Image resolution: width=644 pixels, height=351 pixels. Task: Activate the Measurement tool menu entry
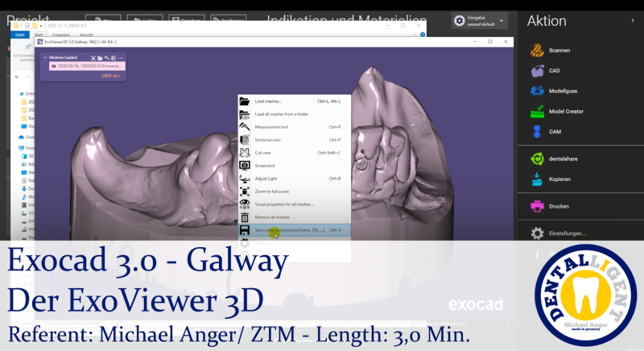pos(295,127)
